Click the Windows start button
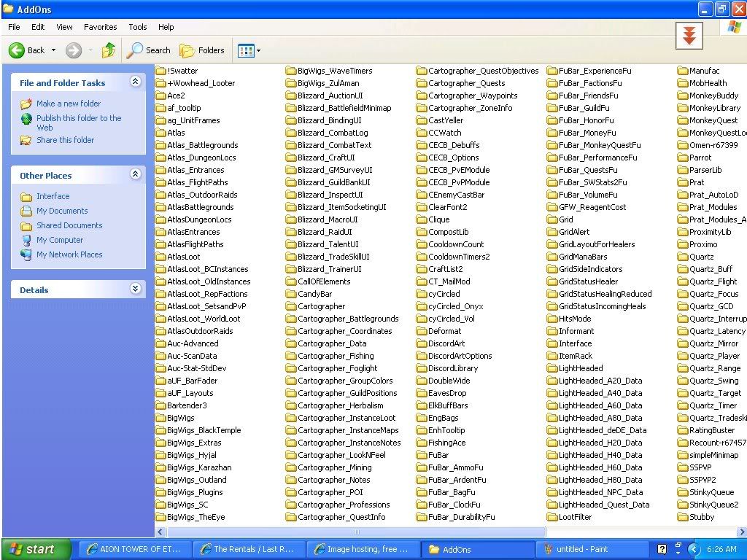The width and height of the screenshot is (747, 560). (x=36, y=549)
